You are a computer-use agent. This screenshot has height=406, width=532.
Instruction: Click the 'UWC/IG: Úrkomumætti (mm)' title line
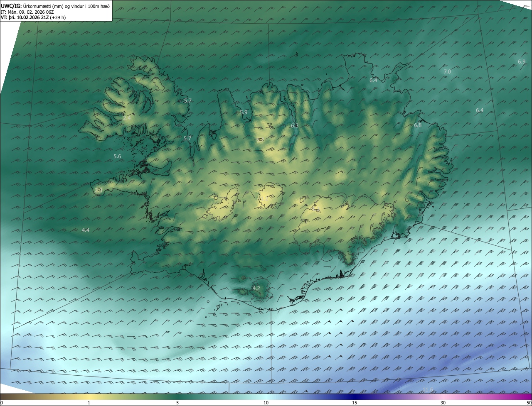coord(55,6)
